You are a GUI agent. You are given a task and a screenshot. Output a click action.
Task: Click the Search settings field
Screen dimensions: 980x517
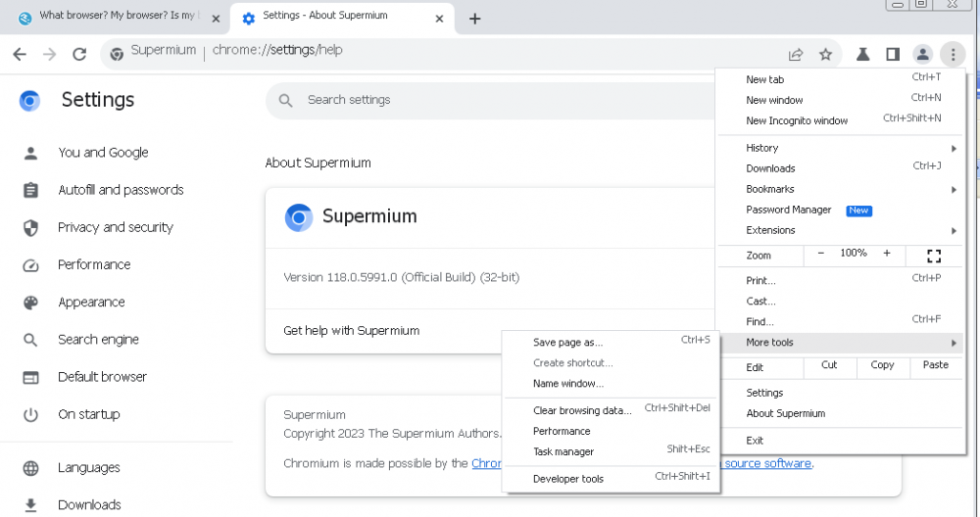(490, 100)
